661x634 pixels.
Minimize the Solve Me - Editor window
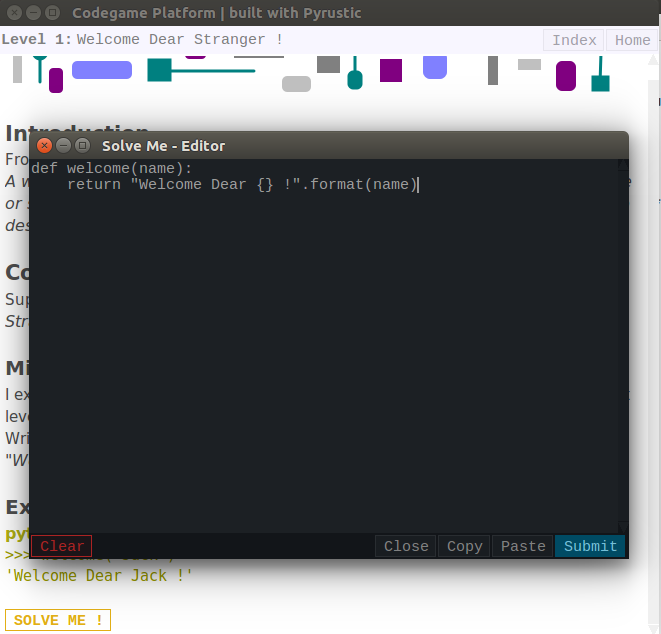pos(63,146)
